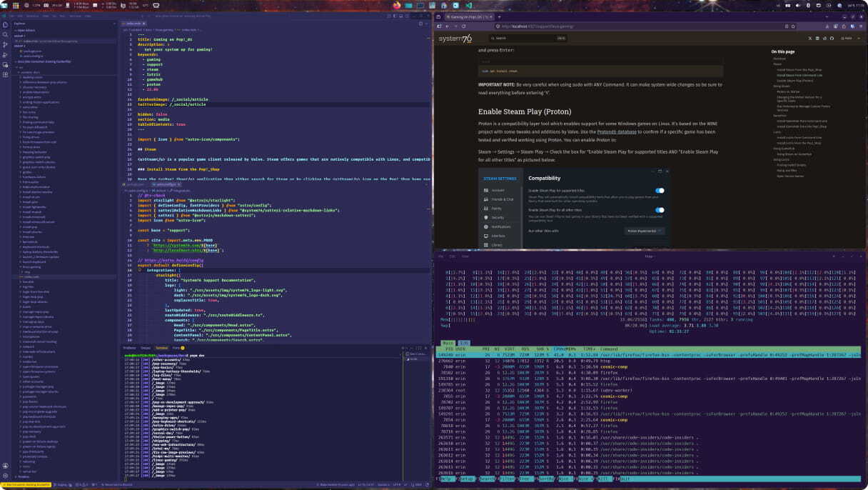Open the Explorer view in the activity bar
Viewport: 868px width, 490px height.
click(x=6, y=24)
